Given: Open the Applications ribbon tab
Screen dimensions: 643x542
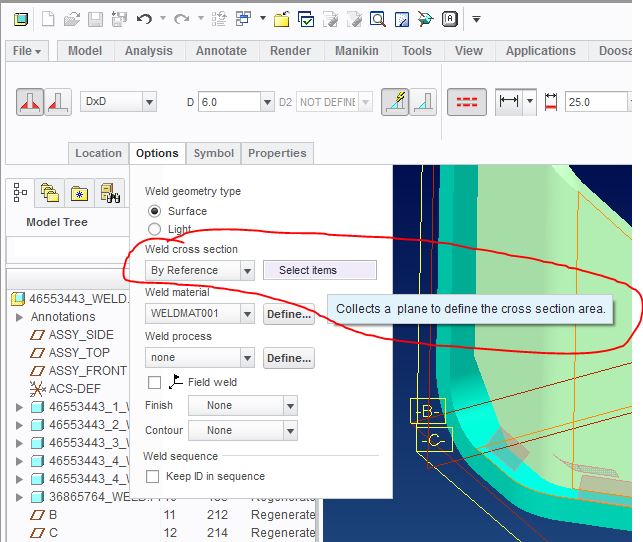Looking at the screenshot, I should pos(540,51).
